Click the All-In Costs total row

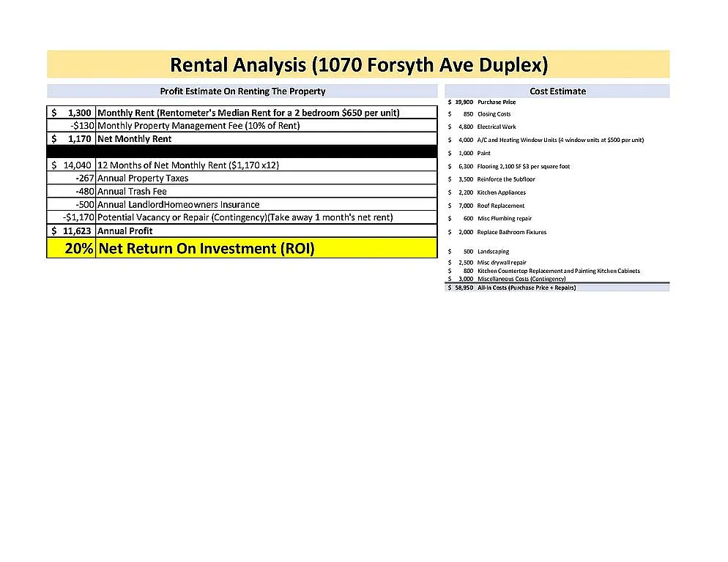tap(526, 288)
